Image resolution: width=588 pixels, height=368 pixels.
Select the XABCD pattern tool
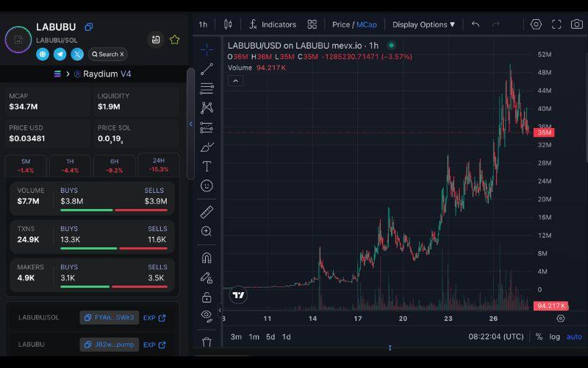tap(207, 108)
